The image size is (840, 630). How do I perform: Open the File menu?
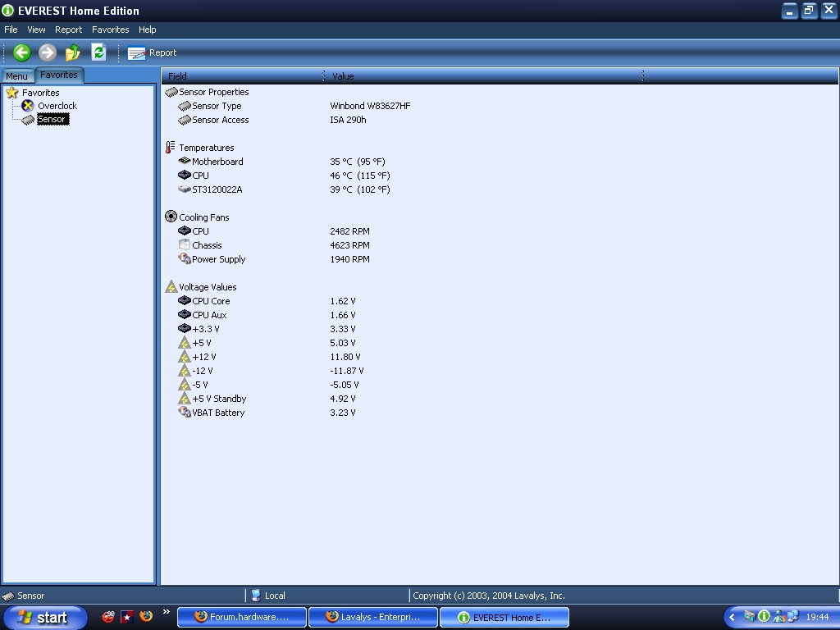click(x=11, y=30)
